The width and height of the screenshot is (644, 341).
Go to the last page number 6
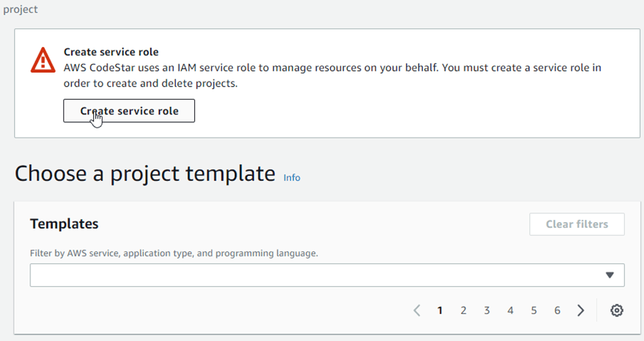[x=557, y=311]
